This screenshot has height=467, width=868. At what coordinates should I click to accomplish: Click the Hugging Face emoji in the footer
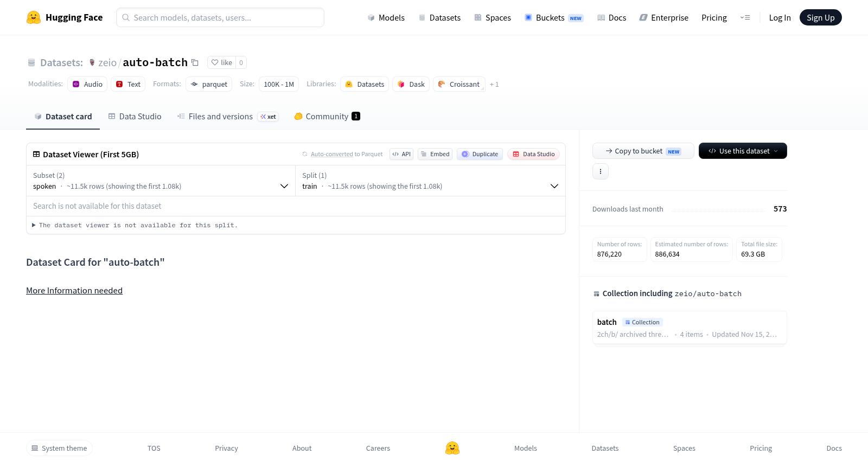[452, 448]
